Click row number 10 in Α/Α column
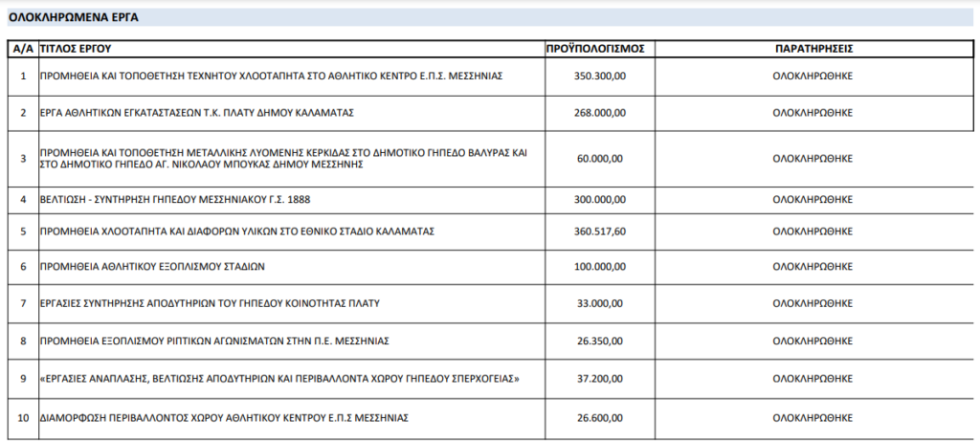 (24, 418)
